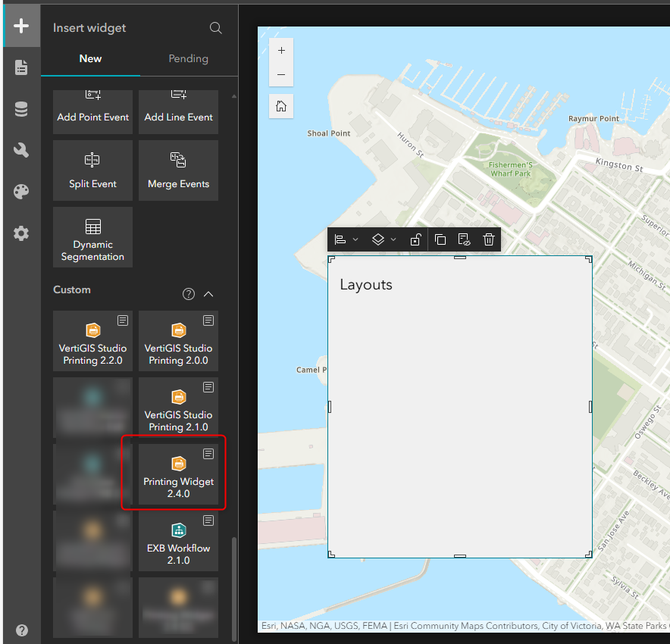The image size is (670, 644).
Task: Open the Theme palette panel
Action: 21,192
